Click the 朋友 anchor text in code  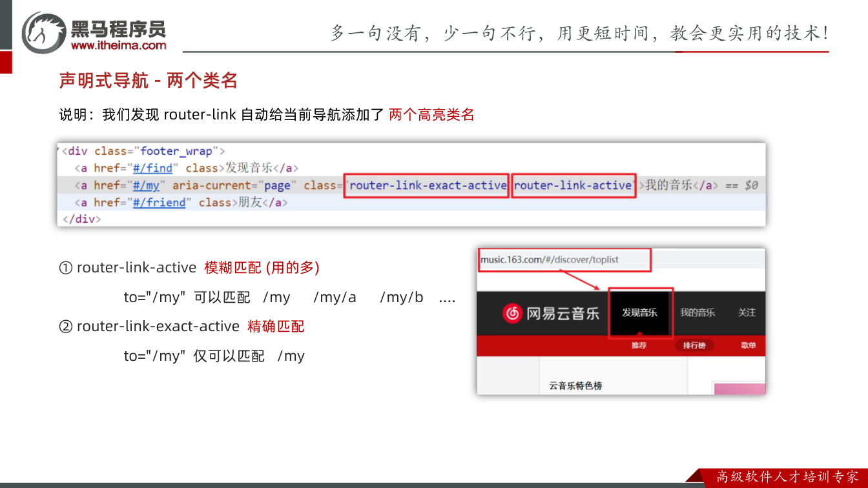point(250,202)
